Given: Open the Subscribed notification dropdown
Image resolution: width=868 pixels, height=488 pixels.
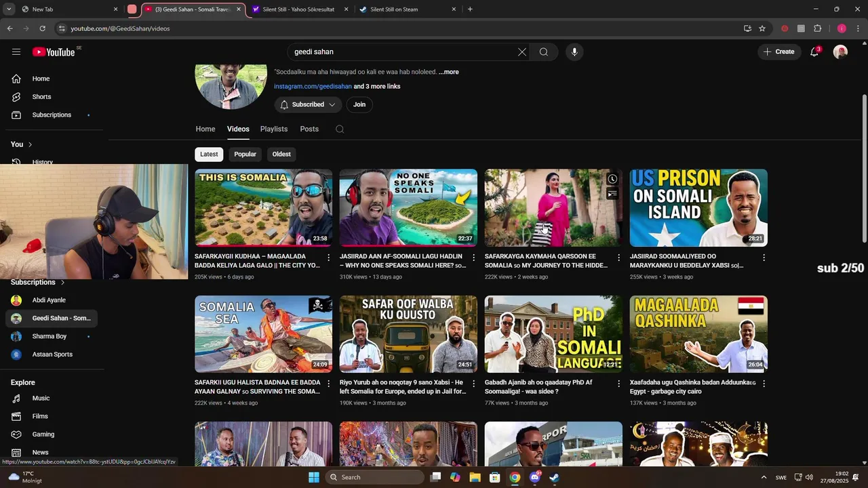Looking at the screenshot, I should point(308,104).
